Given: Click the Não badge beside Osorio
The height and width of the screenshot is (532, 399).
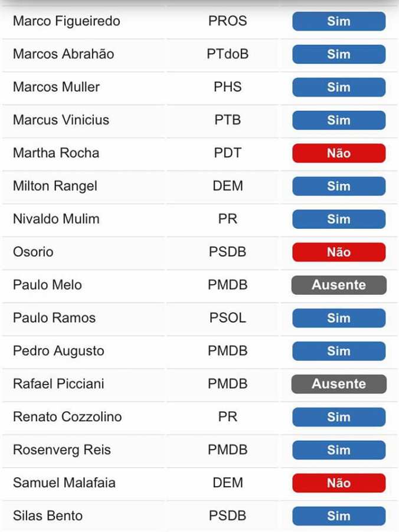Looking at the screenshot, I should coord(338,252).
